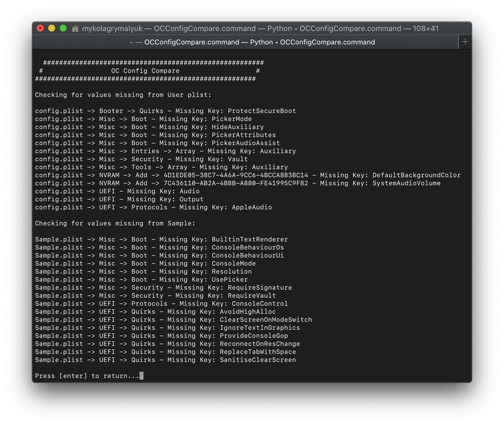Click the 'OC Config Compare' header text
Viewport: 504px width, 425px height.
(145, 71)
